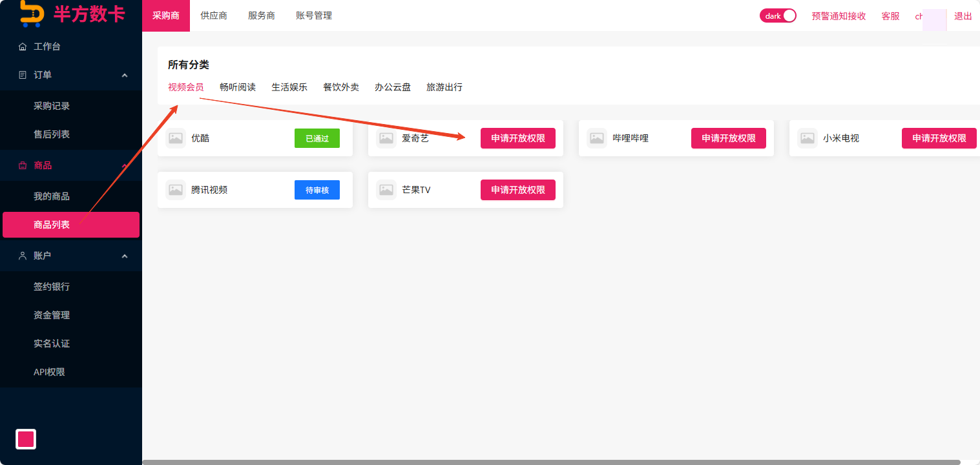This screenshot has height=465, width=980.
Task: Click the person icon beside 账户
Action: pos(23,256)
